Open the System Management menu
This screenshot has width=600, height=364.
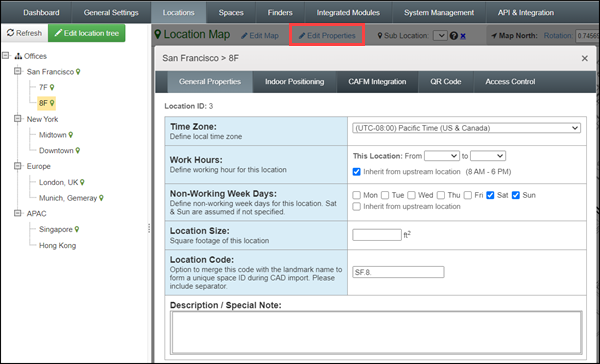[439, 13]
